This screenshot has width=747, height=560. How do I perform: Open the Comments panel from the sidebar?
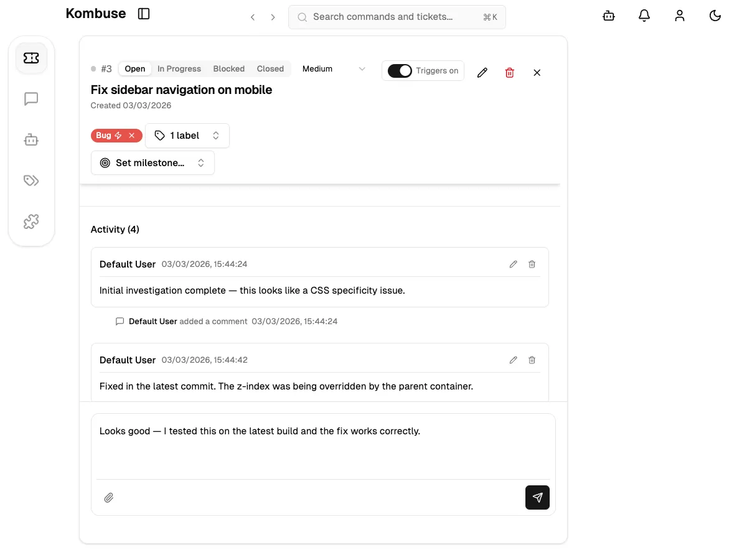31,98
